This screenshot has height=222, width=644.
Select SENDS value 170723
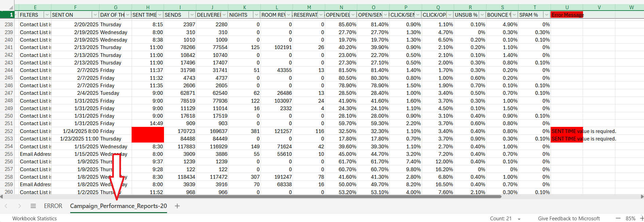point(180,131)
